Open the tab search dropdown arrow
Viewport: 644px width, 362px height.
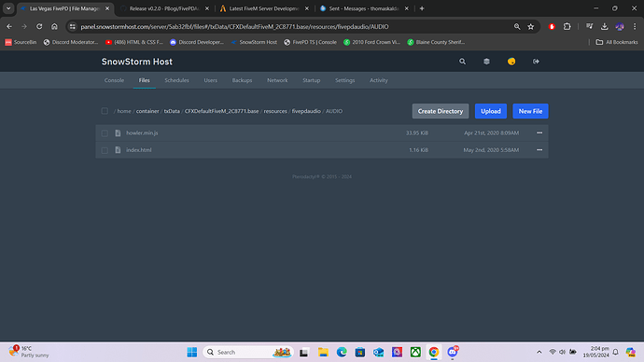[8, 8]
